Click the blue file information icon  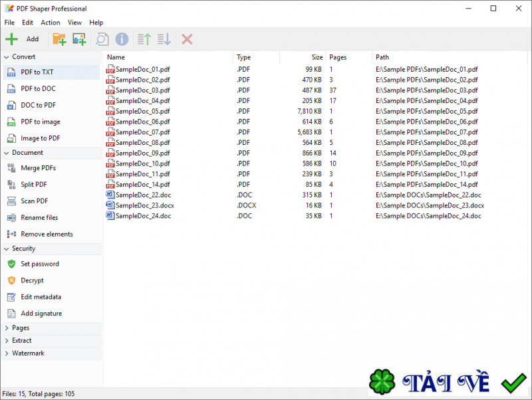tap(122, 39)
